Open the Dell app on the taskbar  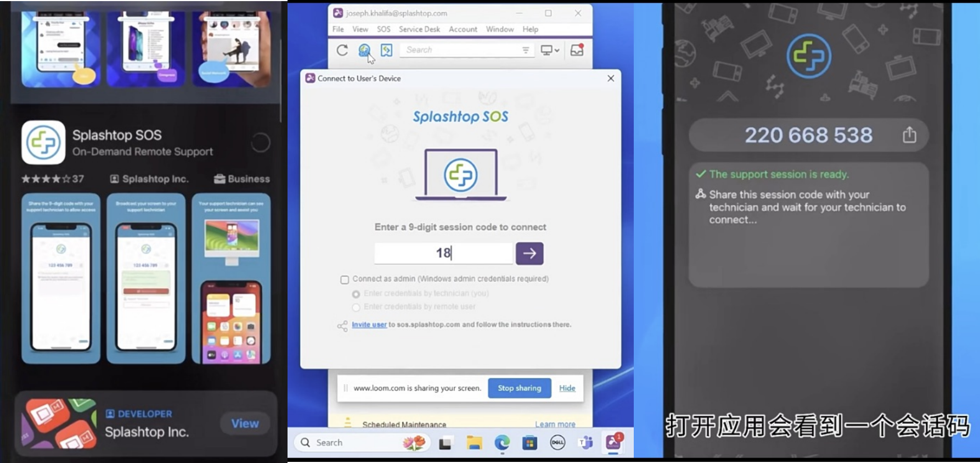557,443
